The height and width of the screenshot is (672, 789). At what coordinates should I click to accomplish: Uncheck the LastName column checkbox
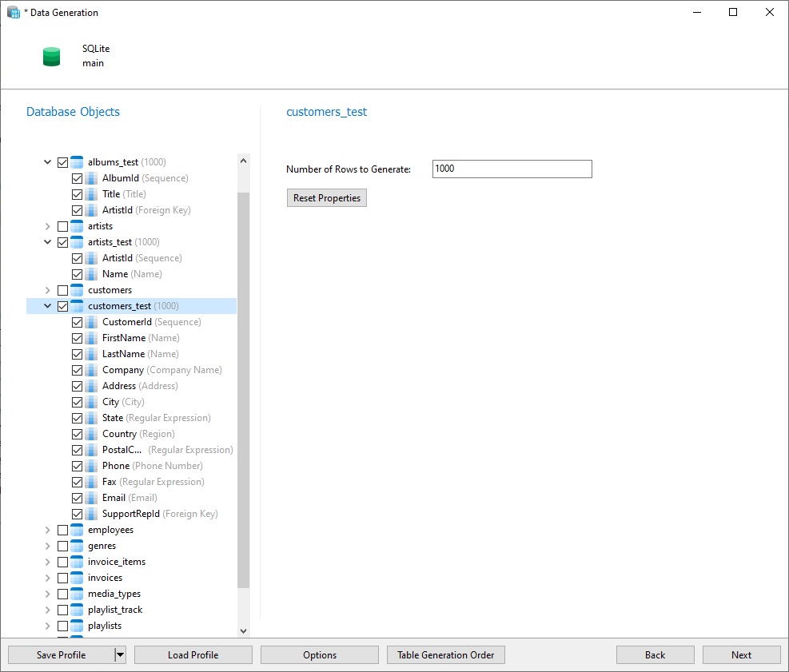pyautogui.click(x=77, y=354)
